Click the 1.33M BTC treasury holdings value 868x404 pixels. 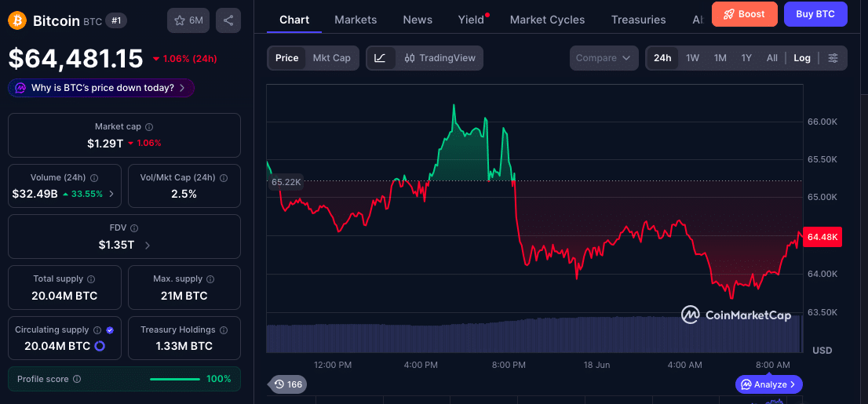click(x=184, y=347)
